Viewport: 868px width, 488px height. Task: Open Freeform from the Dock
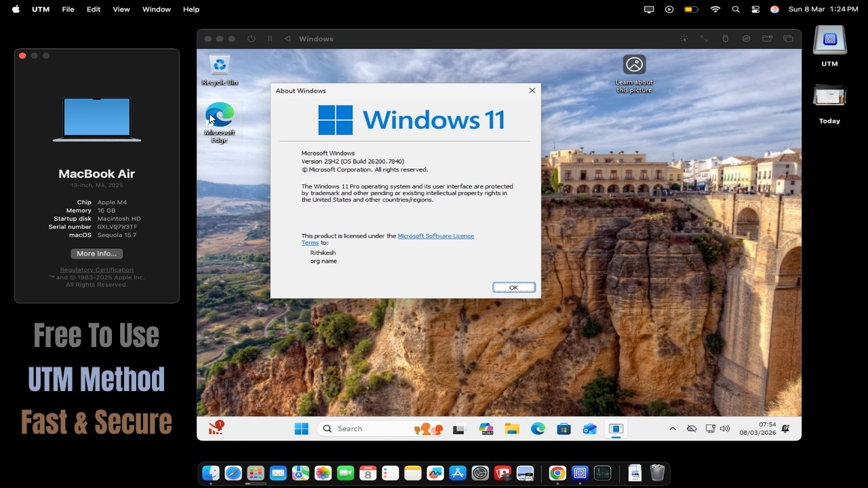tap(435, 473)
